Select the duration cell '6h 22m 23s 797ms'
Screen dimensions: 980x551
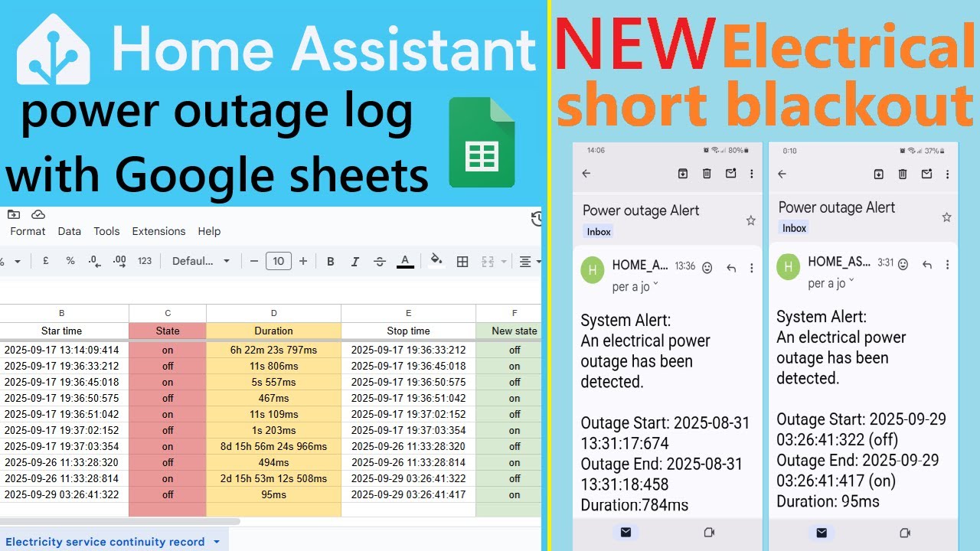click(x=274, y=350)
